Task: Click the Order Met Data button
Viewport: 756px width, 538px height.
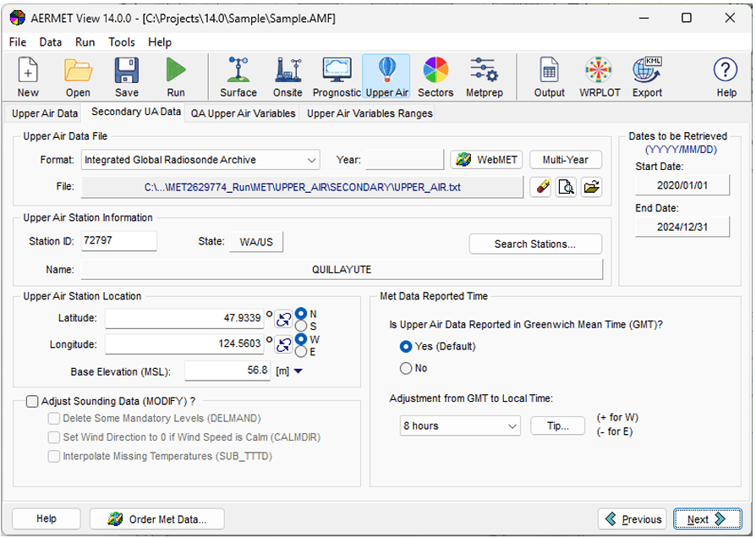Action: point(156,519)
